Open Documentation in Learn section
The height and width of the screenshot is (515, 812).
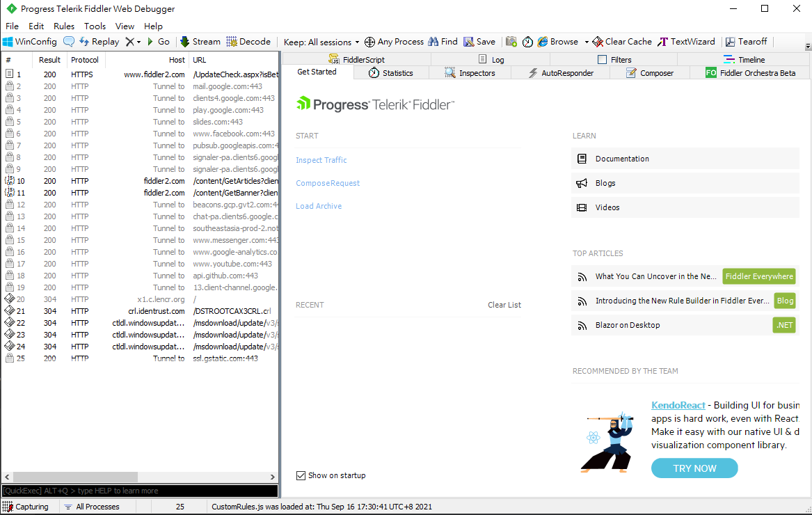click(685, 159)
